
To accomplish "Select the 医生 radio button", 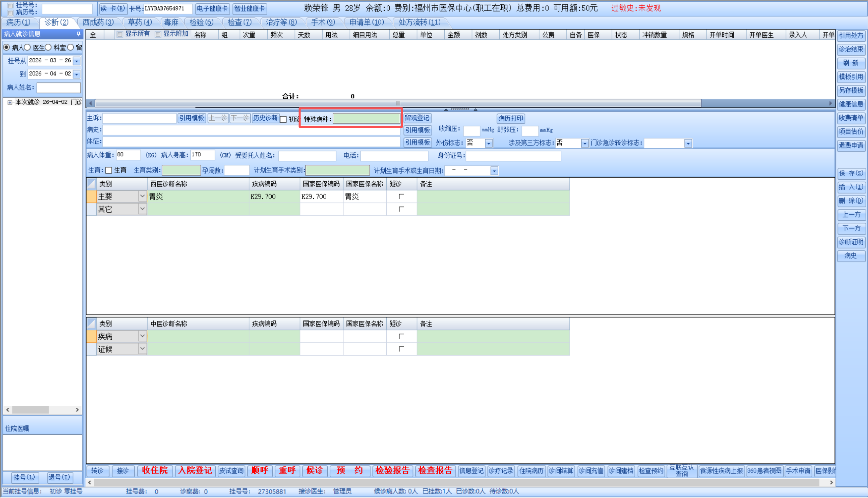I will (28, 47).
